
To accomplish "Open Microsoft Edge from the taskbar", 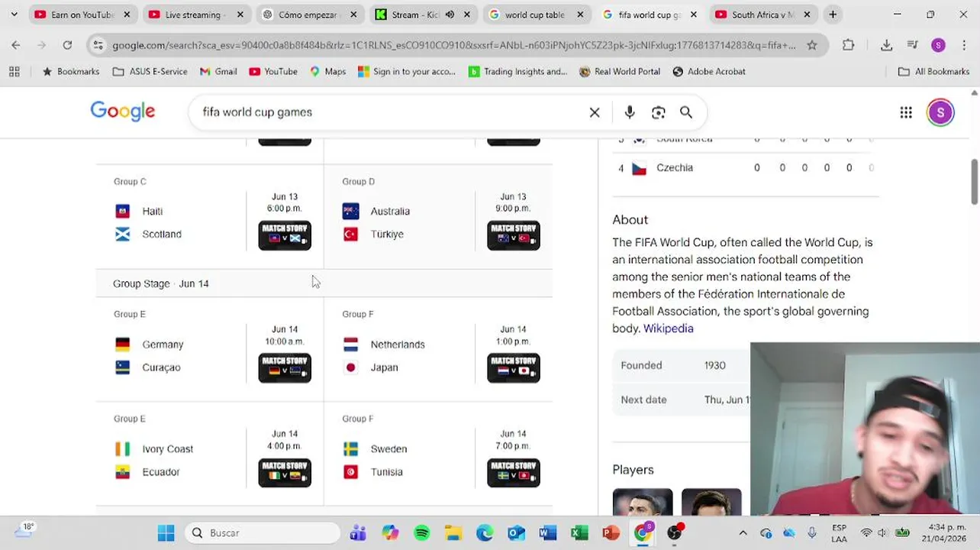I will point(485,532).
